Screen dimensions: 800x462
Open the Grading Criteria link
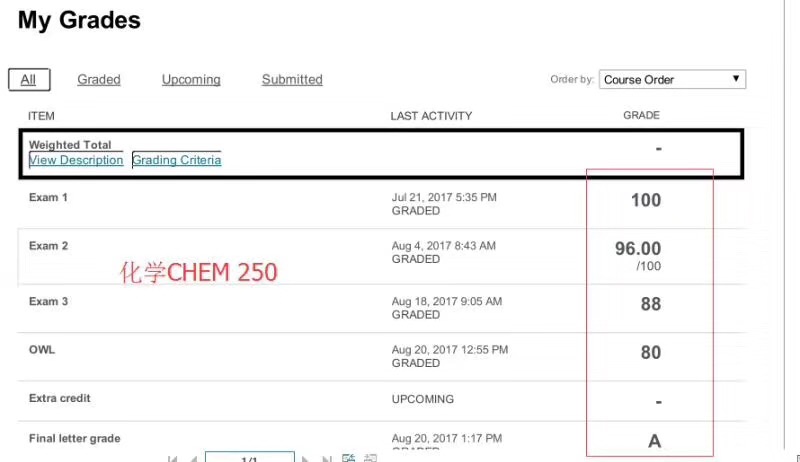(x=177, y=160)
